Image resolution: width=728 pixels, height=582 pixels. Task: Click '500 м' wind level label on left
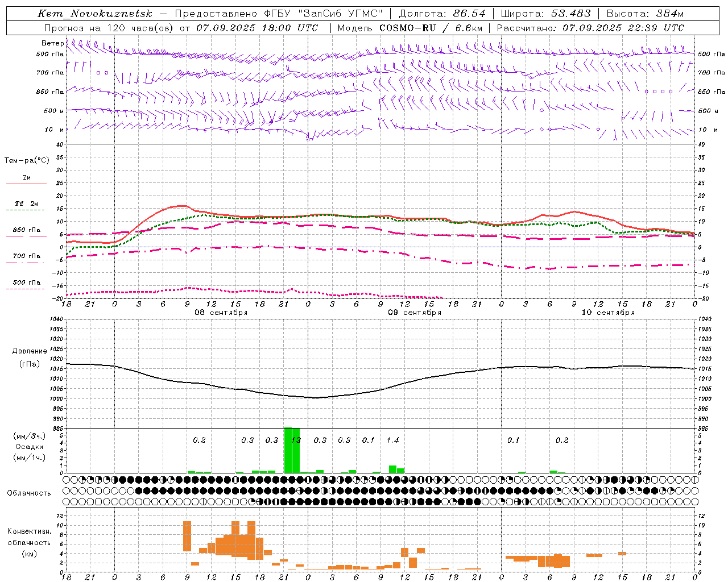[54, 111]
